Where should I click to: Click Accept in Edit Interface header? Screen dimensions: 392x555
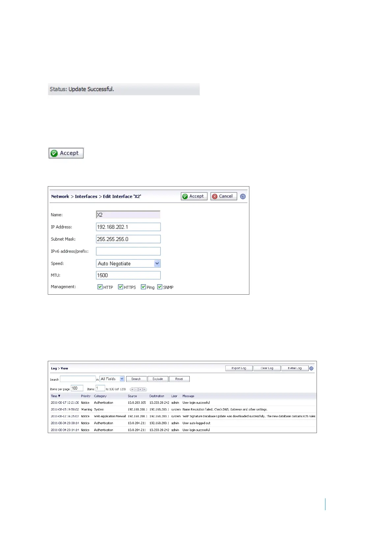click(194, 196)
